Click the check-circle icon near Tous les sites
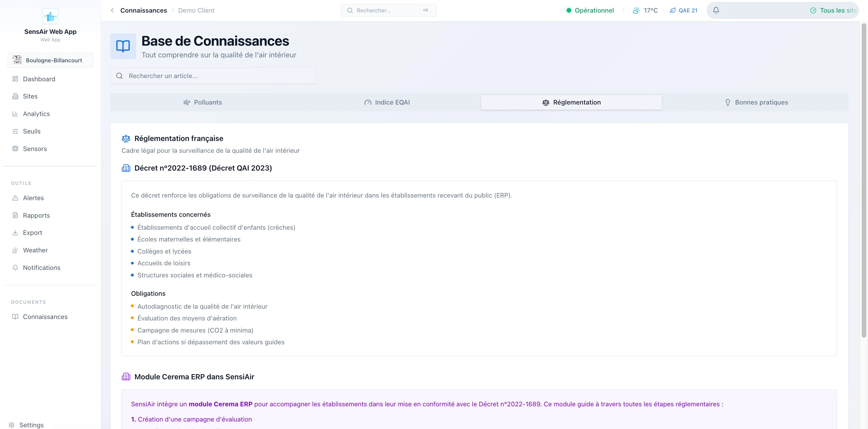Image resolution: width=868 pixels, height=429 pixels. click(x=813, y=10)
